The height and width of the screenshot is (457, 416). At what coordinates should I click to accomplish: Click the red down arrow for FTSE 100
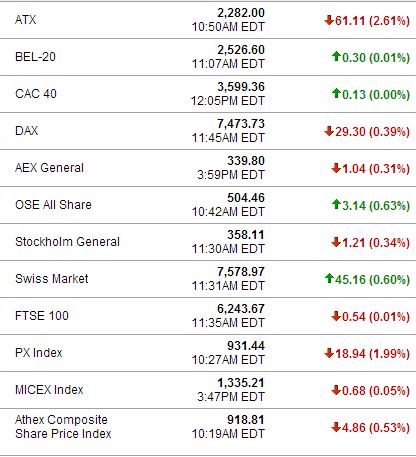336,316
